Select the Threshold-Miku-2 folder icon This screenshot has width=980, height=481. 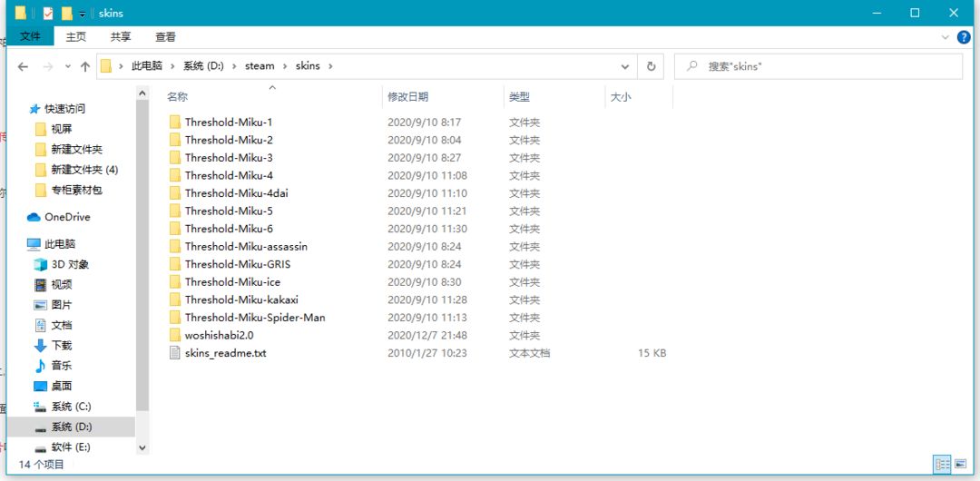[175, 140]
